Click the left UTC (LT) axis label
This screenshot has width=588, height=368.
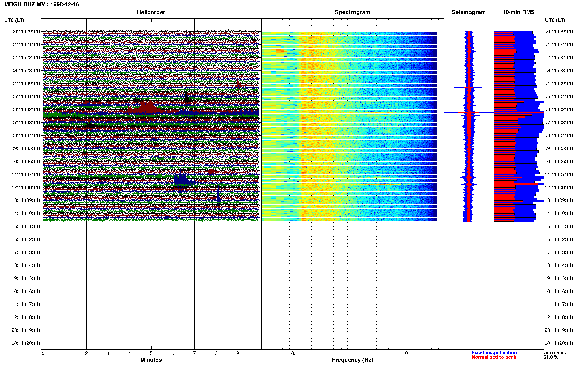click(x=14, y=20)
